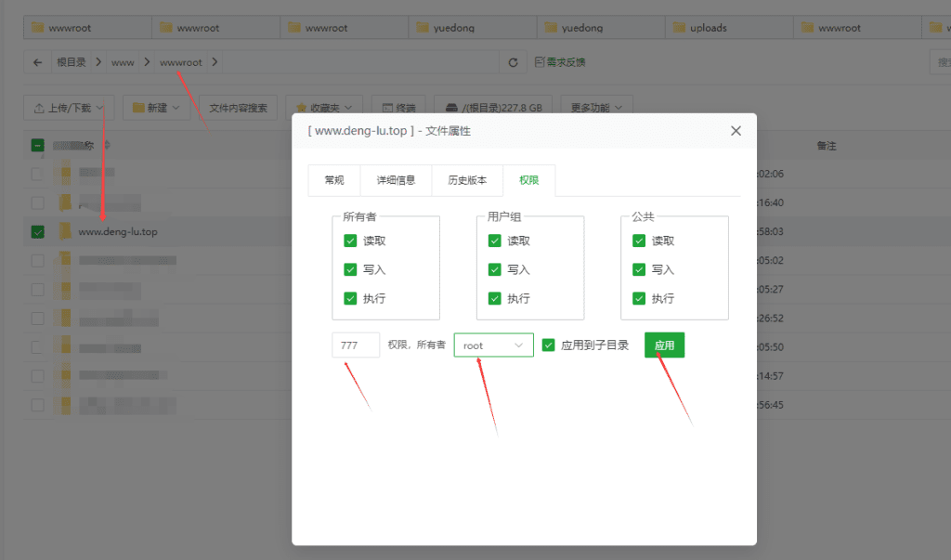Open the 收藏夹 favorites dropdown
The height and width of the screenshot is (560, 951).
pyautogui.click(x=324, y=108)
